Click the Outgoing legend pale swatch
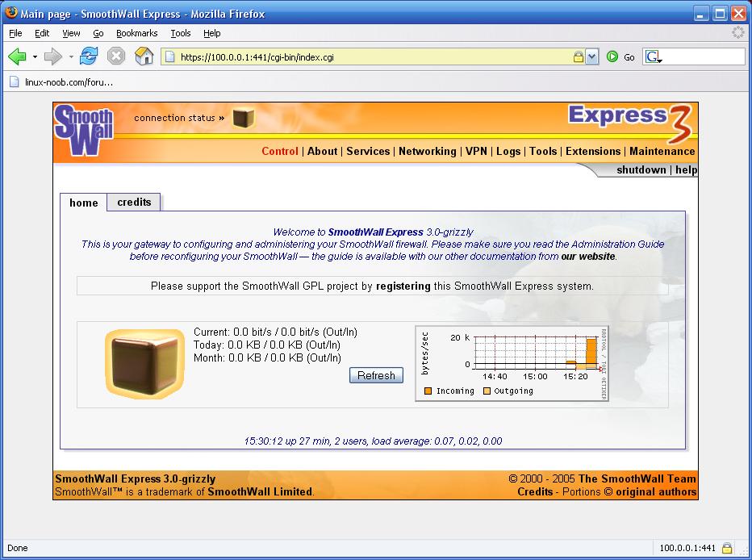The image size is (752, 560). point(487,391)
